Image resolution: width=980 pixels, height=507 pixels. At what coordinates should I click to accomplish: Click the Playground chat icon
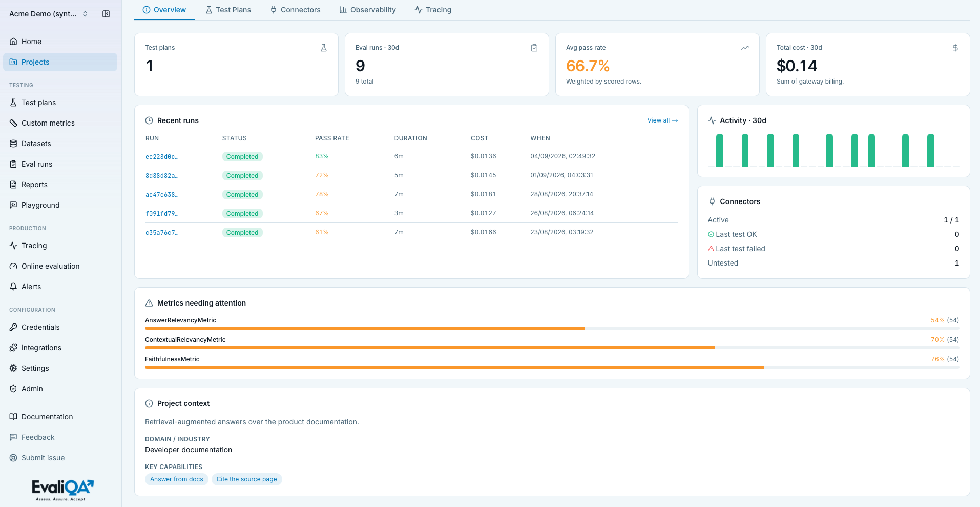(13, 205)
